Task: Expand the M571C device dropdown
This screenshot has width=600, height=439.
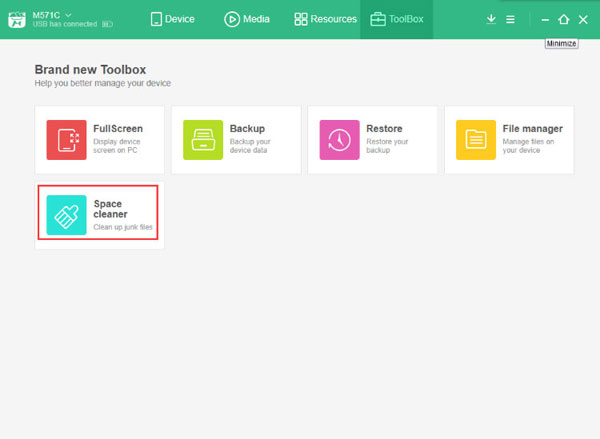Action: [x=68, y=14]
